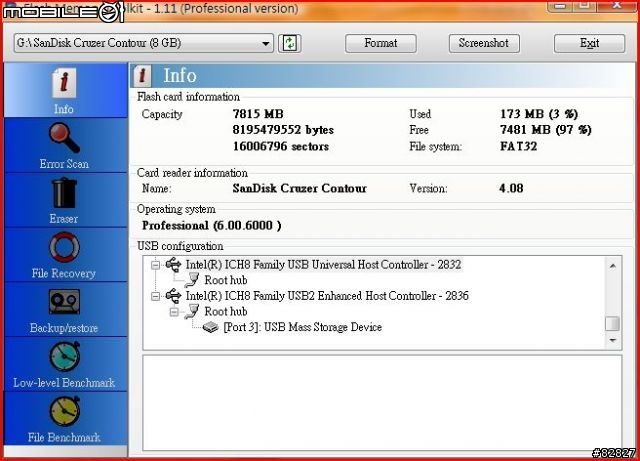This screenshot has width=640, height=461.
Task: Click the USB tree scrollbar up arrow
Action: (x=613, y=266)
